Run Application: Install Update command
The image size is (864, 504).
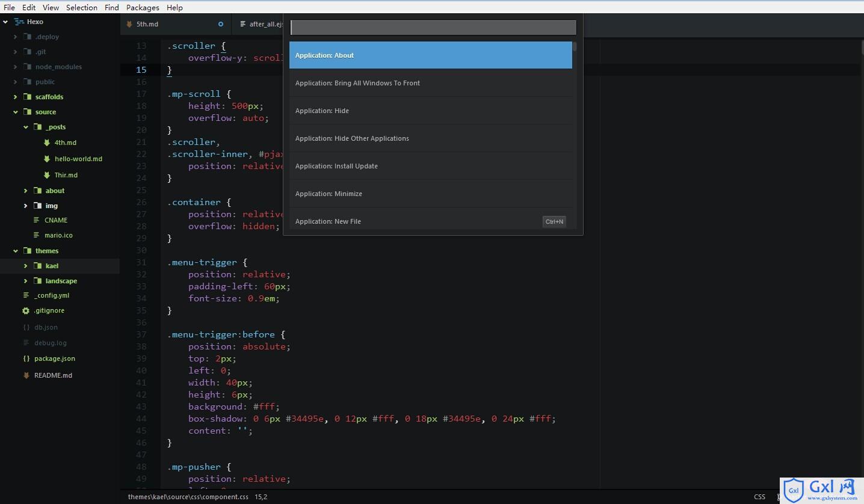coord(431,166)
